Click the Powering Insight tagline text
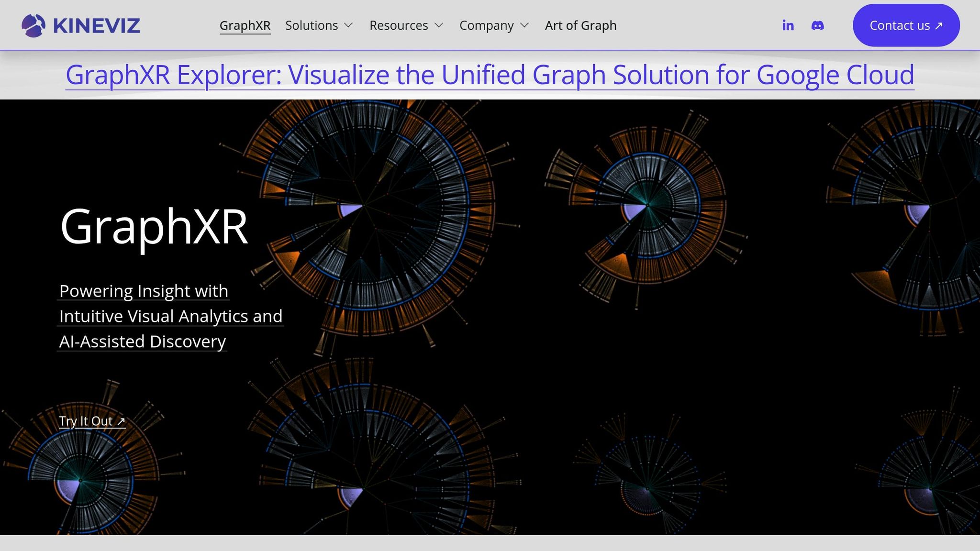Viewport: 980px width, 551px height. pos(170,316)
